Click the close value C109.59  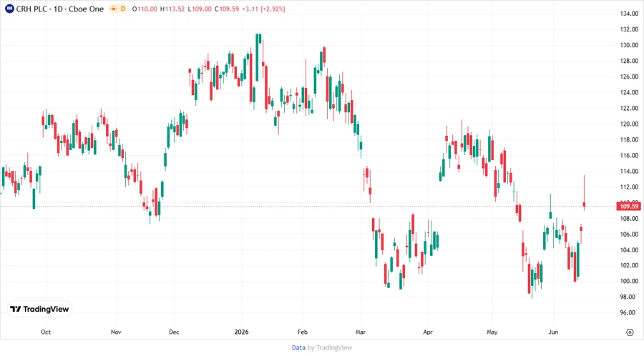227,9
